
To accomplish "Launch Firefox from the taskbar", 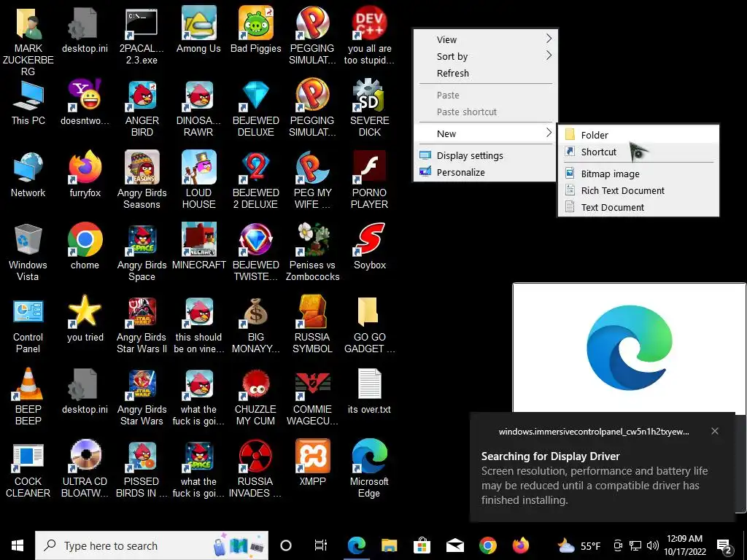I will (x=521, y=545).
